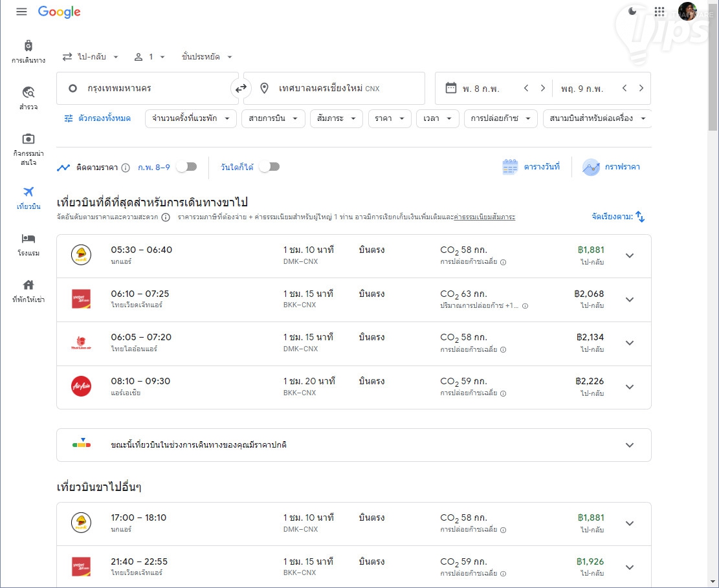Enable the track prices toggle for Feb 8–9

click(186, 167)
